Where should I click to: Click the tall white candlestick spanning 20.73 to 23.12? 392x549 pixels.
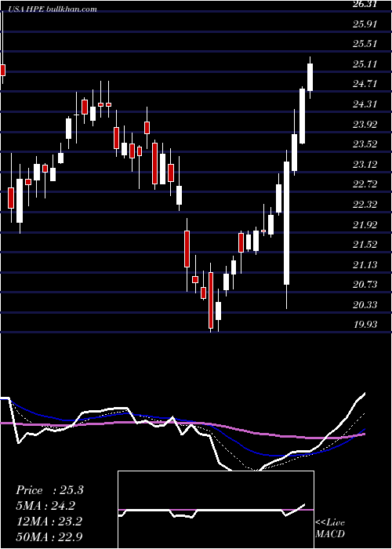pyautogui.click(x=287, y=223)
